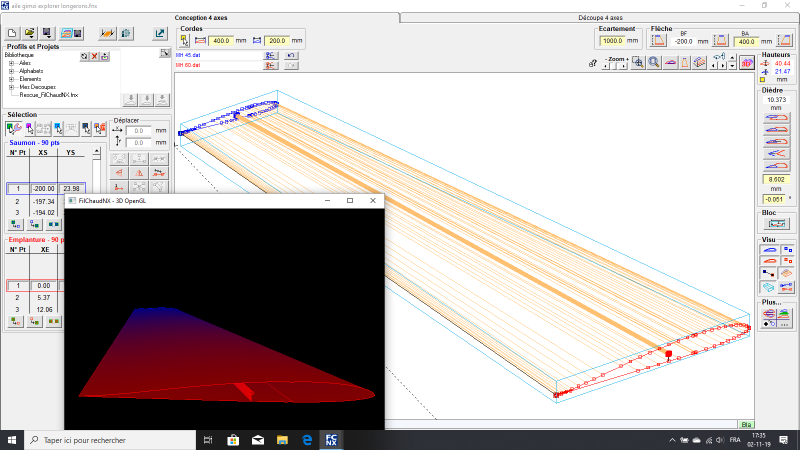
Task: Click the new project icon
Action: coord(13,33)
